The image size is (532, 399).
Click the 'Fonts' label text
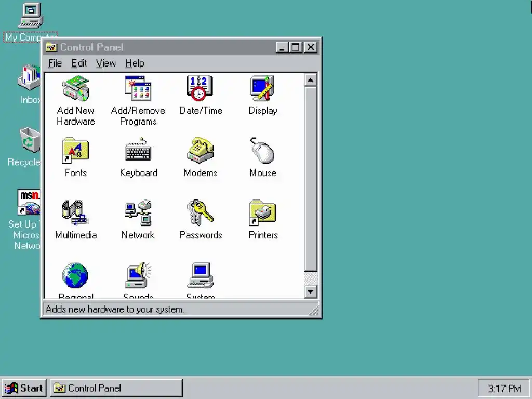click(x=76, y=172)
